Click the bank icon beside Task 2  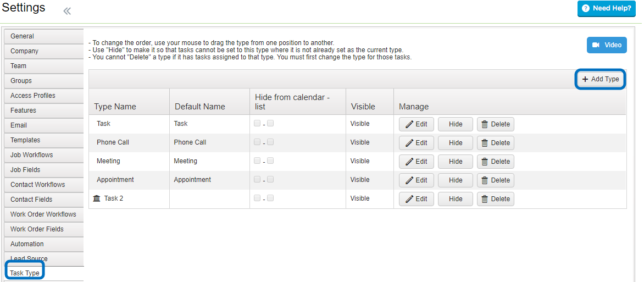coord(97,198)
